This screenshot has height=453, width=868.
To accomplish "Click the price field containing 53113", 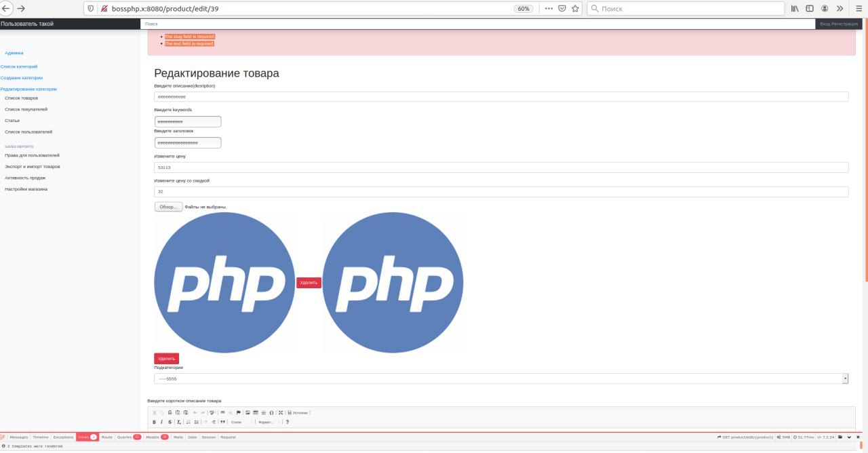I will (501, 167).
